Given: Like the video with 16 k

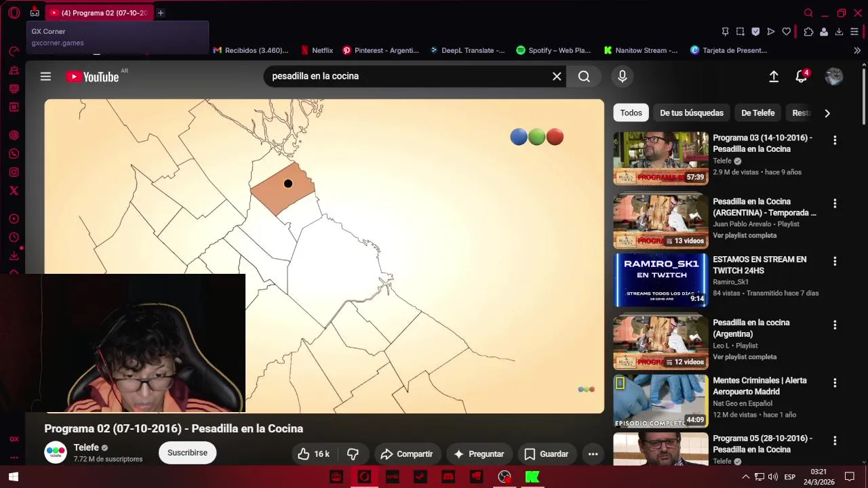Looking at the screenshot, I should coord(313,454).
